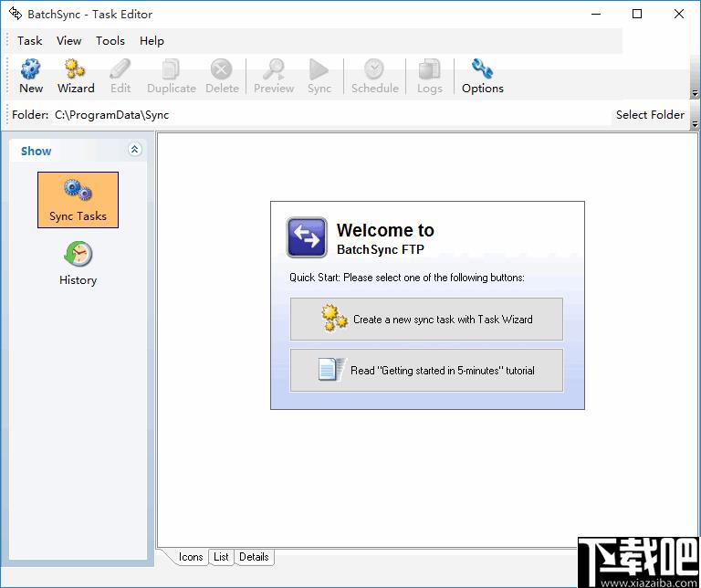Select Sync Tasks in sidebar

point(78,200)
